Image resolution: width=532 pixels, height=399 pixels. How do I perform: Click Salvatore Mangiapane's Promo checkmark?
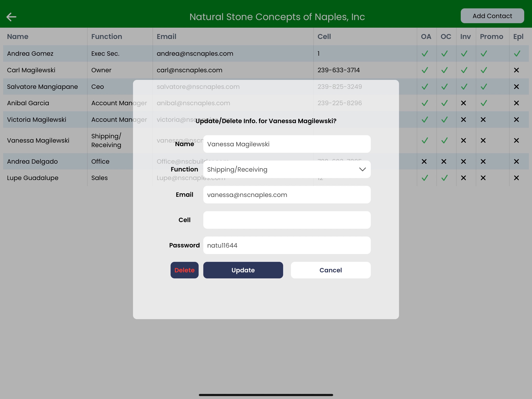(484, 87)
